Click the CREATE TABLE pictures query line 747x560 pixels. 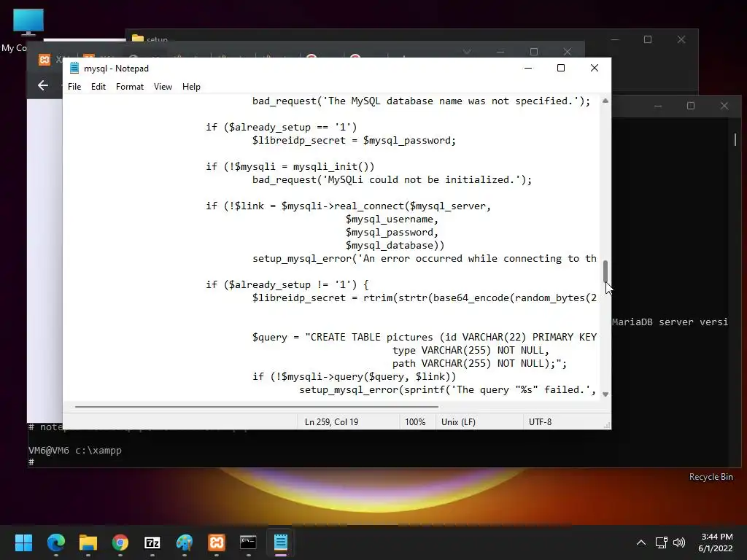(x=425, y=337)
